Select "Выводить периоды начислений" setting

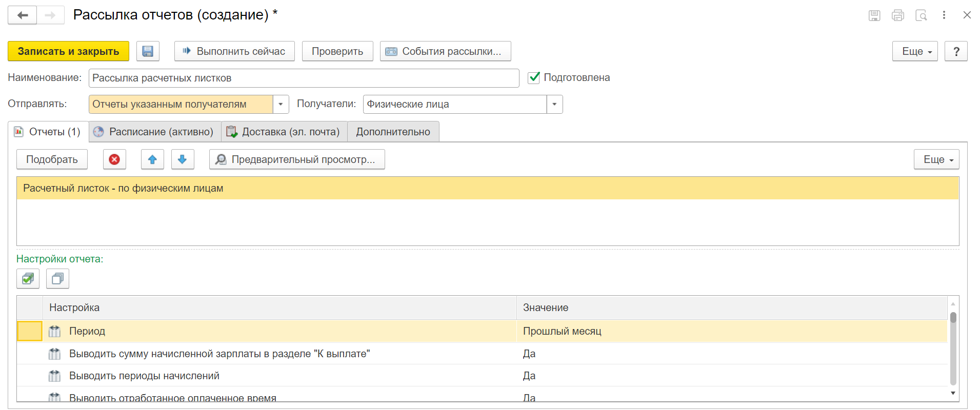(144, 376)
